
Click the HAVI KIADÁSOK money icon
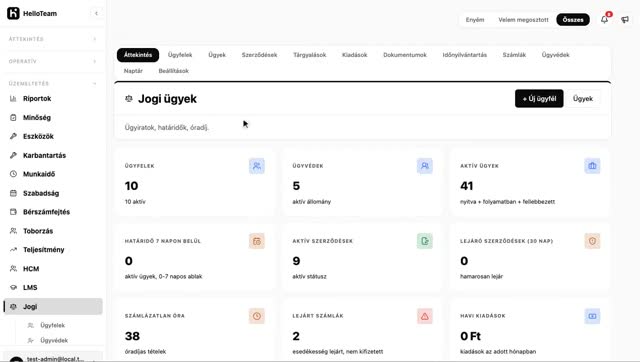[x=592, y=316]
